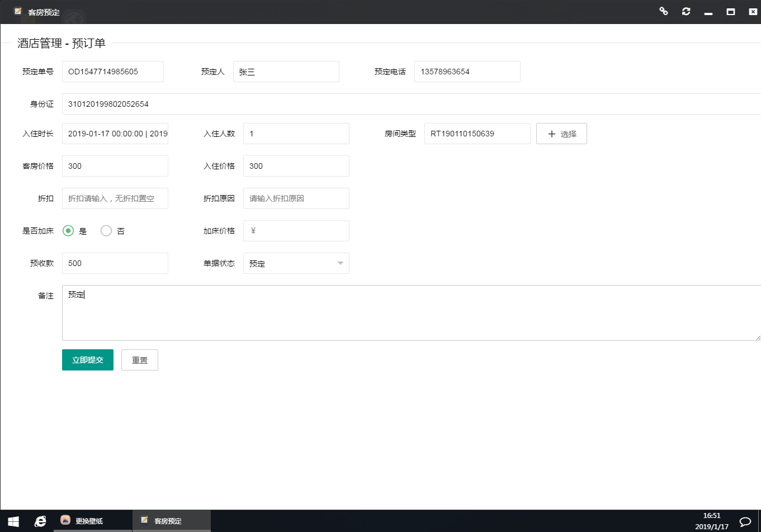761x532 pixels.
Task: Open the notification center icon
Action: coord(745,521)
